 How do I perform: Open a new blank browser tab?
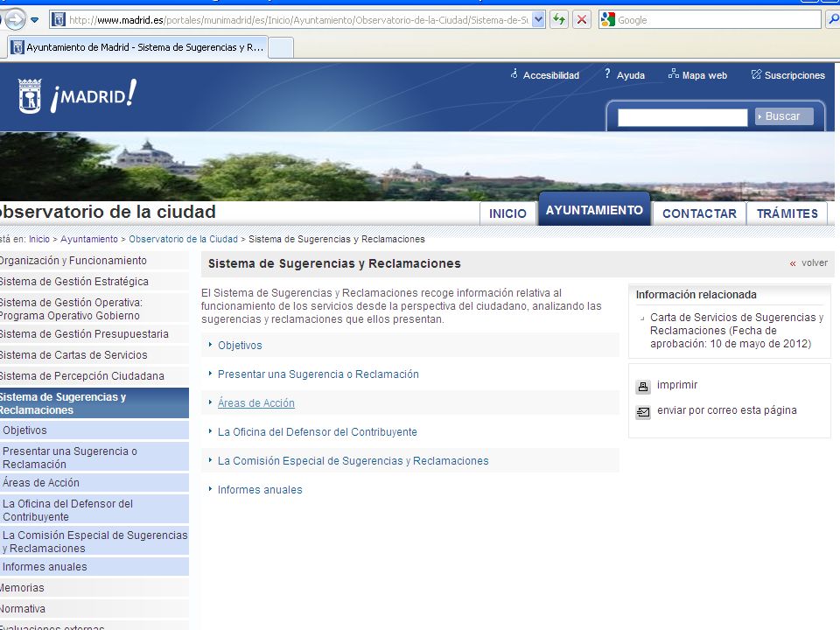pos(281,47)
